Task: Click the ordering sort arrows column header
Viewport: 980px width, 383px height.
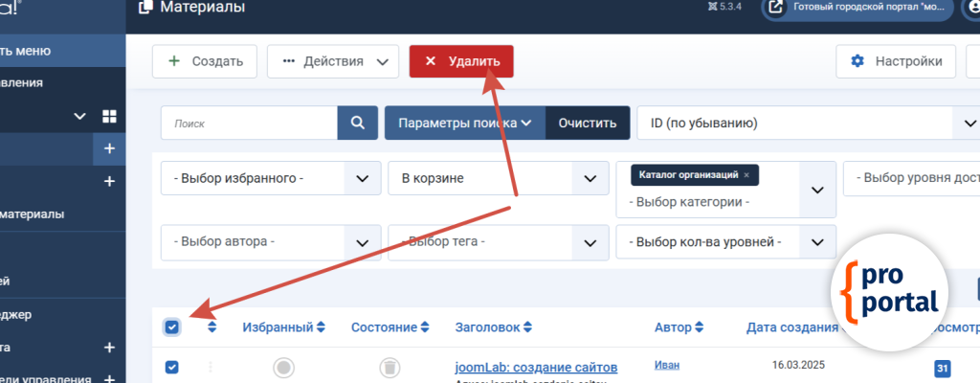Action: (212, 327)
